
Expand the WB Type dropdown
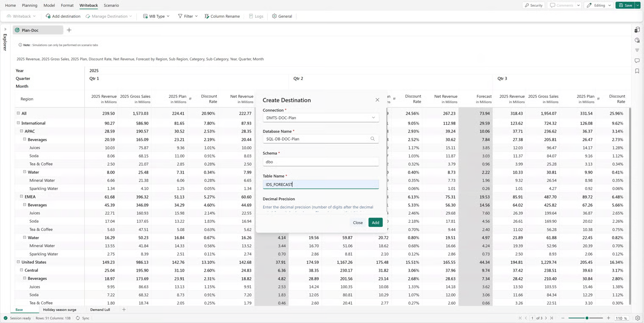[156, 16]
